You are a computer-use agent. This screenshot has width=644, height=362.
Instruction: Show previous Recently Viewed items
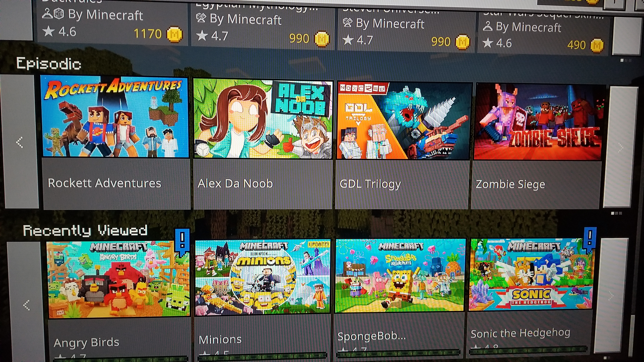tap(27, 305)
